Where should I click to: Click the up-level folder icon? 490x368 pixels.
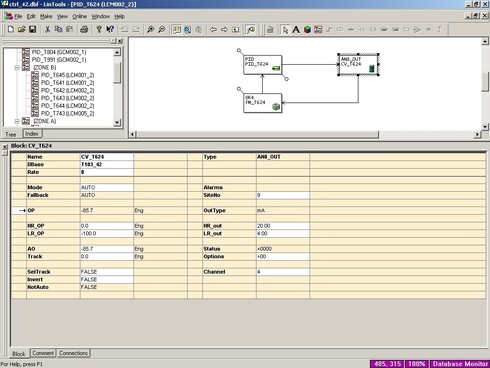tap(235, 30)
